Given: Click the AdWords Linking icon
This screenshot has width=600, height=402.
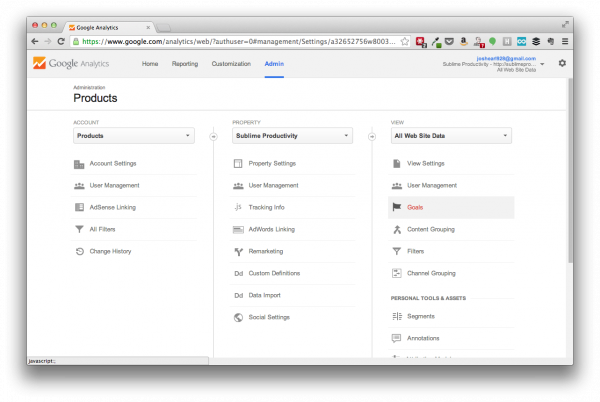Looking at the screenshot, I should pos(238,229).
